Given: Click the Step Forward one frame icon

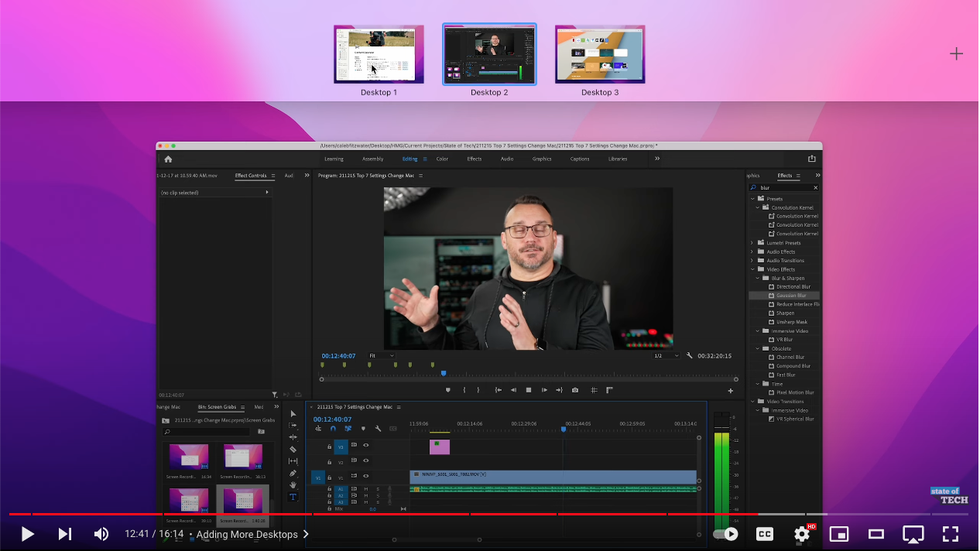Looking at the screenshot, I should (544, 390).
